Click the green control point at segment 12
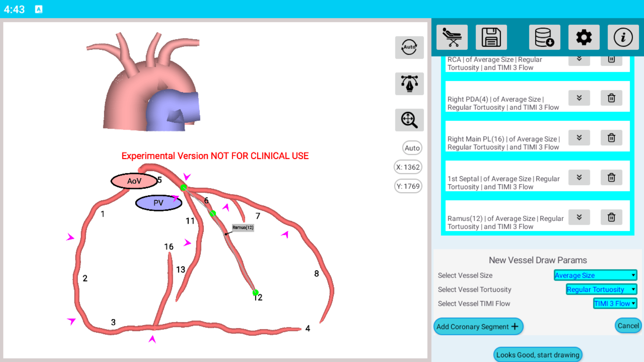 pos(255,293)
